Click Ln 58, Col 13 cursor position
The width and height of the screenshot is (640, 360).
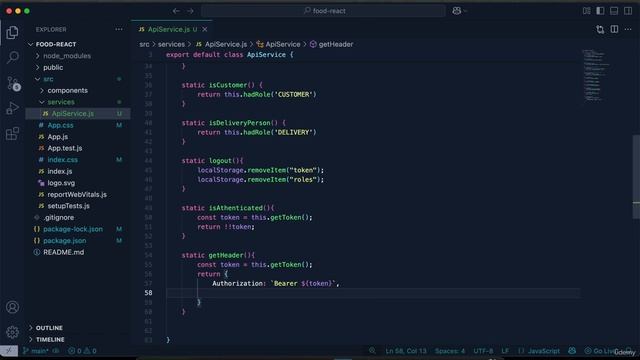(406, 351)
